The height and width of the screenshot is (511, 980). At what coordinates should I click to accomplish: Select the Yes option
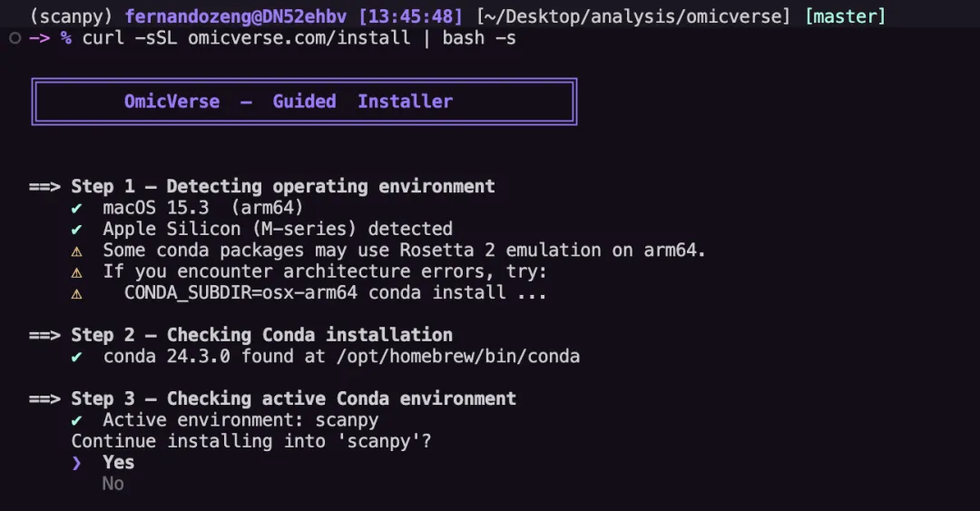point(118,462)
